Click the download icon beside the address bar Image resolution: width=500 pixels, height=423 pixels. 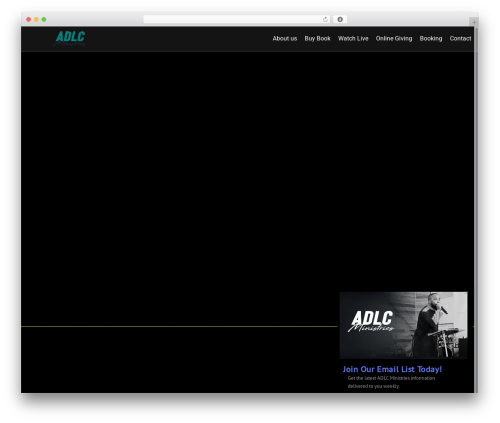[340, 19]
